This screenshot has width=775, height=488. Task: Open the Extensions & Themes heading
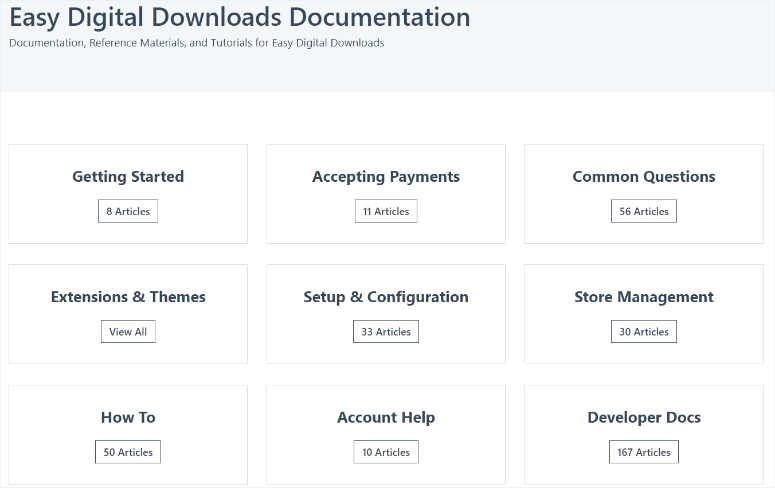coord(128,297)
